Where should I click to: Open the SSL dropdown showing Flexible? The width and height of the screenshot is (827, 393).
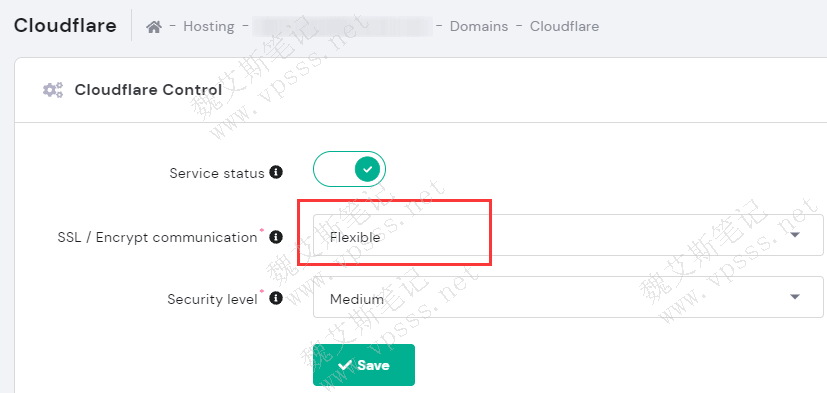point(568,235)
